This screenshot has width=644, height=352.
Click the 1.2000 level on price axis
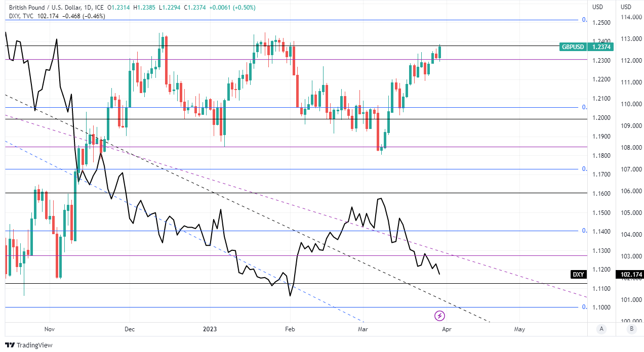coord(600,118)
